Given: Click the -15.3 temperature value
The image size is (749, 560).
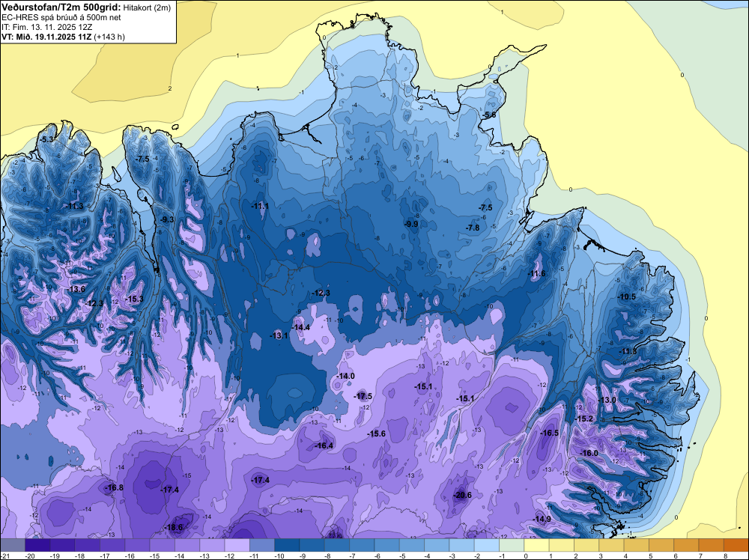Looking at the screenshot, I should tap(134, 299).
